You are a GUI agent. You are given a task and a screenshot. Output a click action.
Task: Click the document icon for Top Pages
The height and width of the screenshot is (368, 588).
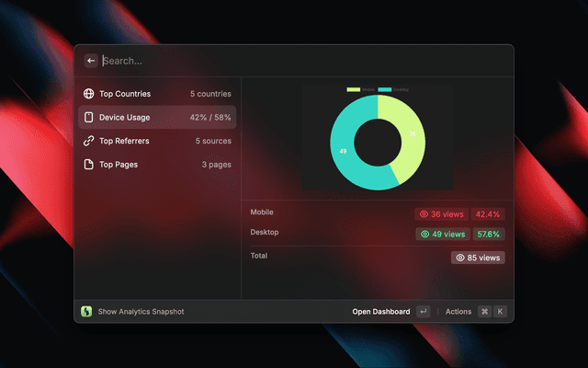coord(89,165)
